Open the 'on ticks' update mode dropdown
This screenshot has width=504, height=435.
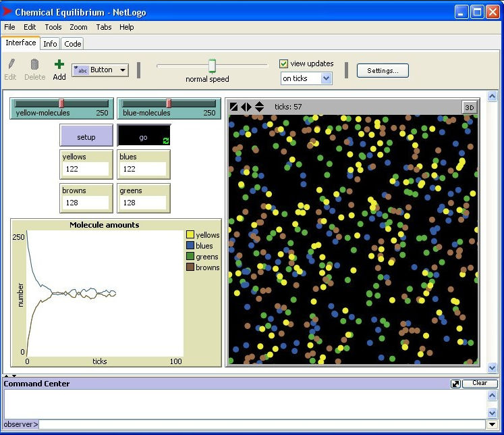(x=306, y=78)
